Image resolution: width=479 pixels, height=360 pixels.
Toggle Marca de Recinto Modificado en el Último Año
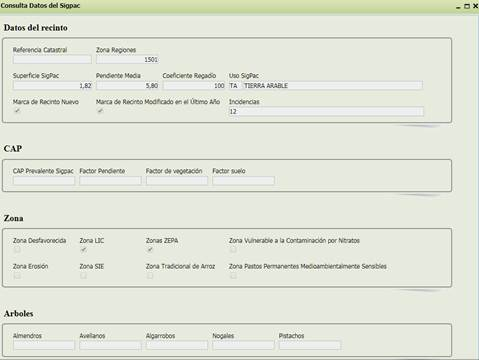100,111
